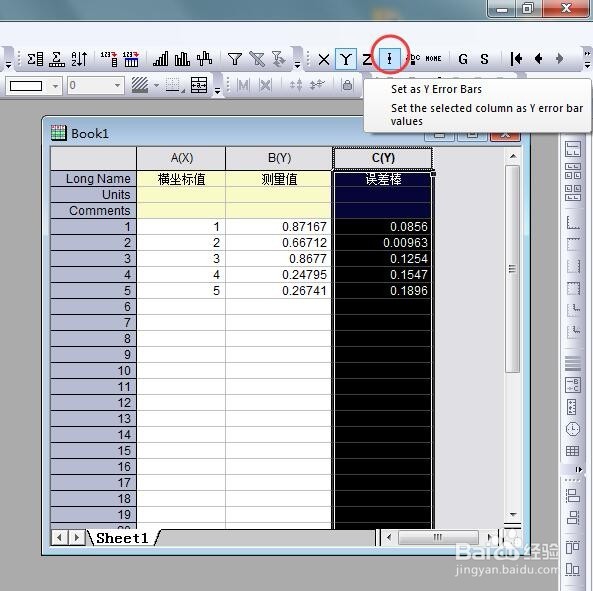Viewport: 593px width, 591px height.
Task: Reapply data filter icon
Action: pyautogui.click(x=278, y=59)
